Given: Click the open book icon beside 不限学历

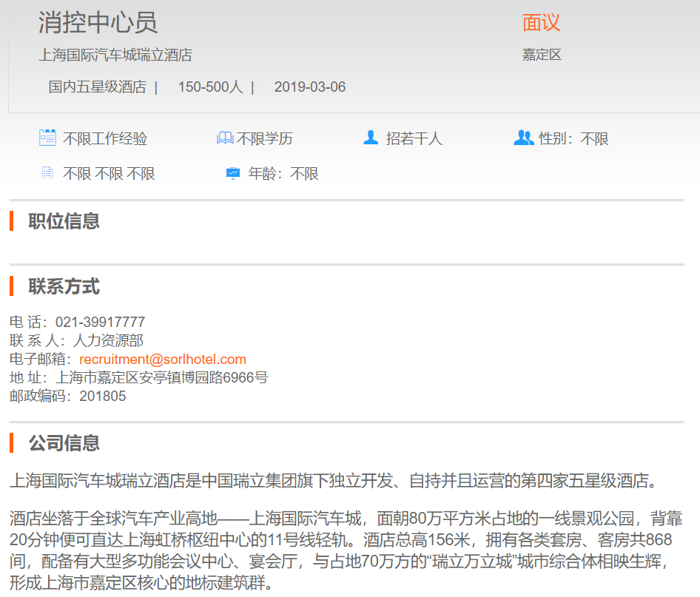Looking at the screenshot, I should coord(225,138).
